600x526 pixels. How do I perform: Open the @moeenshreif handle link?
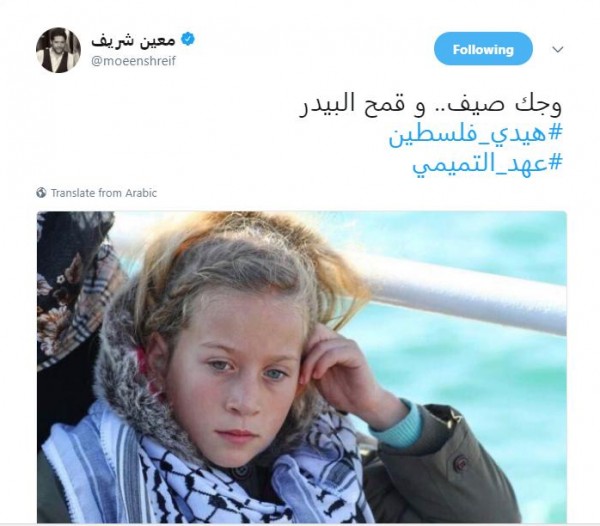point(134,61)
